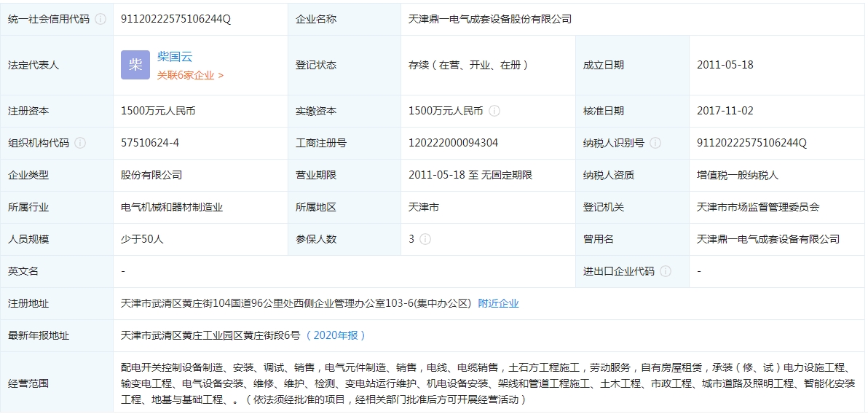868x414 pixels.
Task: Click registered address text in 注册地址 row
Action: pyautogui.click(x=296, y=303)
